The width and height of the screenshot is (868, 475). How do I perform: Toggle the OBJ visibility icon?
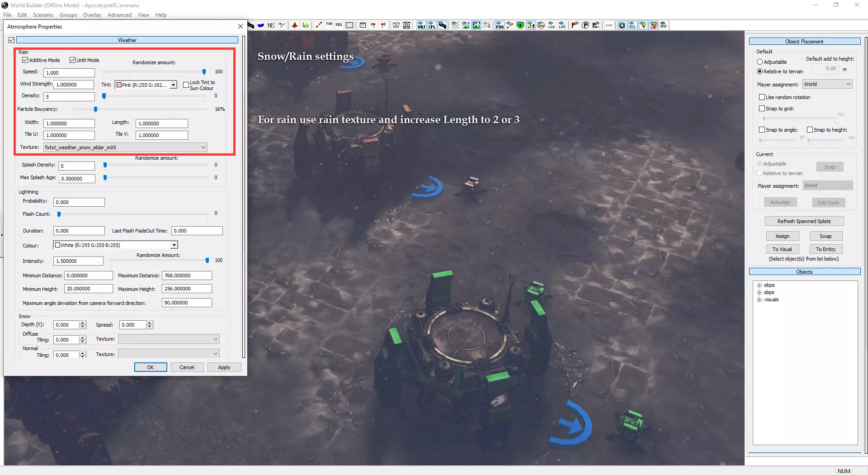point(421,25)
